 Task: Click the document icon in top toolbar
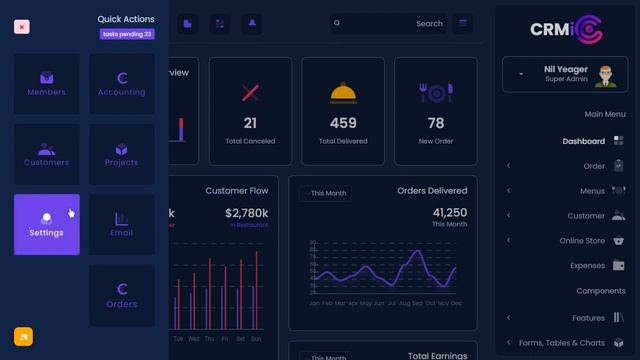pos(188,24)
